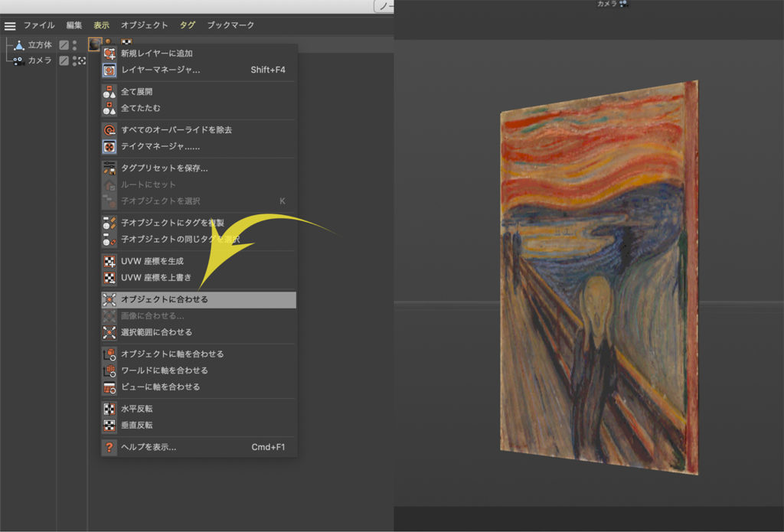784x532 pixels.
Task: Open the ブックマーク menu
Action: pos(230,25)
